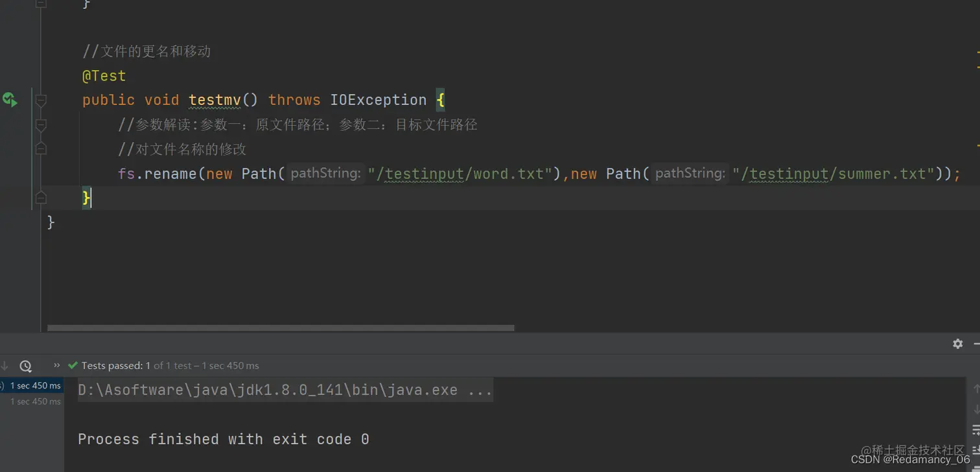Click yellow closing brace of testmv
The height and width of the screenshot is (472, 980).
click(86, 198)
